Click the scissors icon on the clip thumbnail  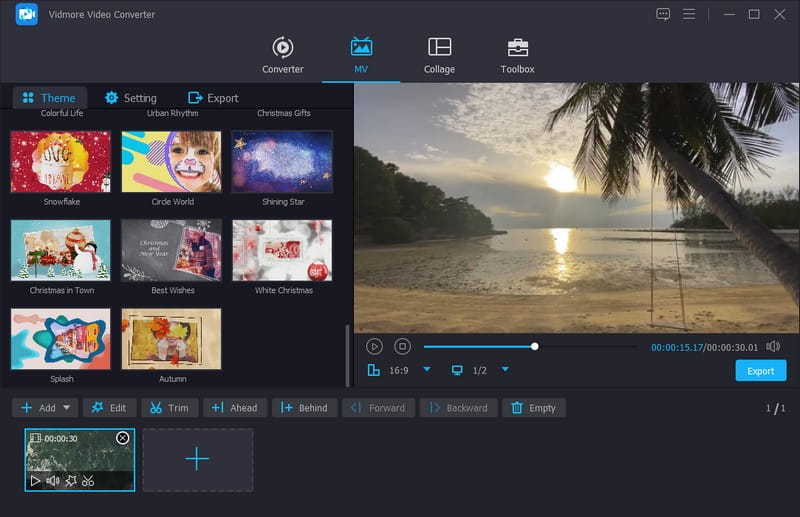pyautogui.click(x=88, y=481)
